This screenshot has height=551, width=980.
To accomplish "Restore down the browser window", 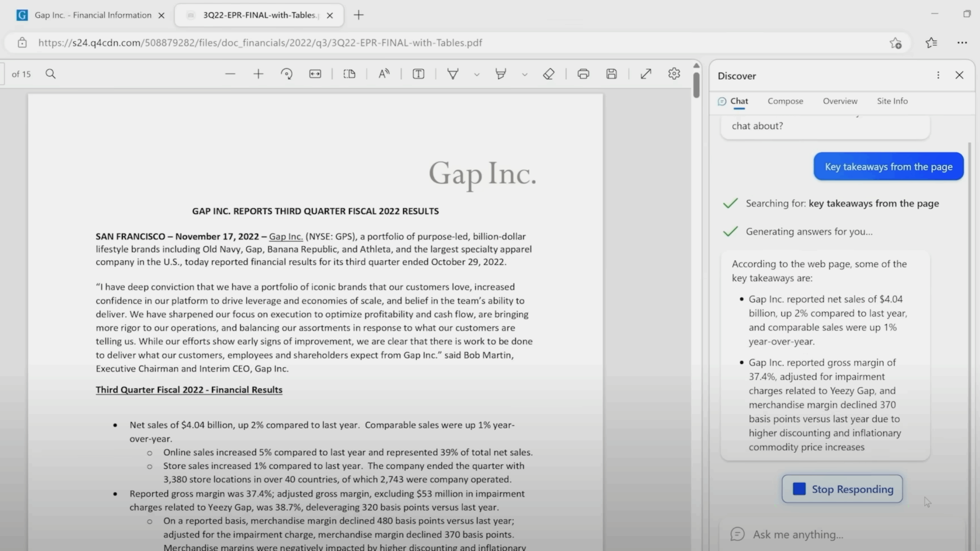I will click(967, 14).
